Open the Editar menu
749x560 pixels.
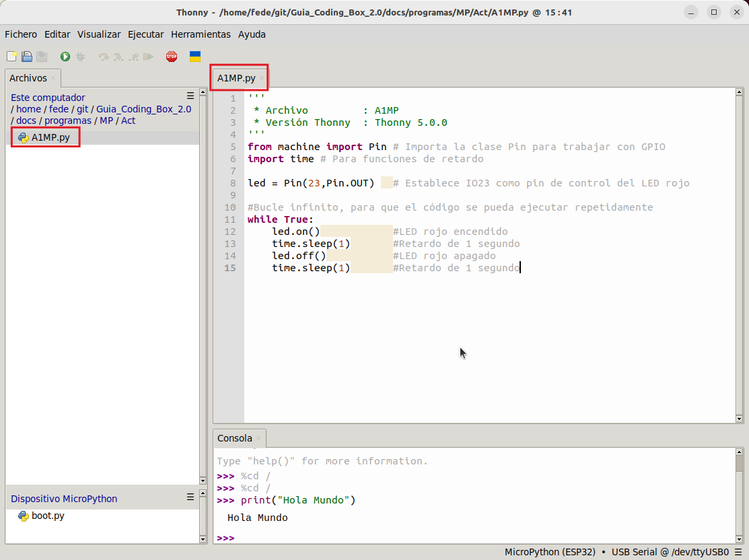(57, 34)
